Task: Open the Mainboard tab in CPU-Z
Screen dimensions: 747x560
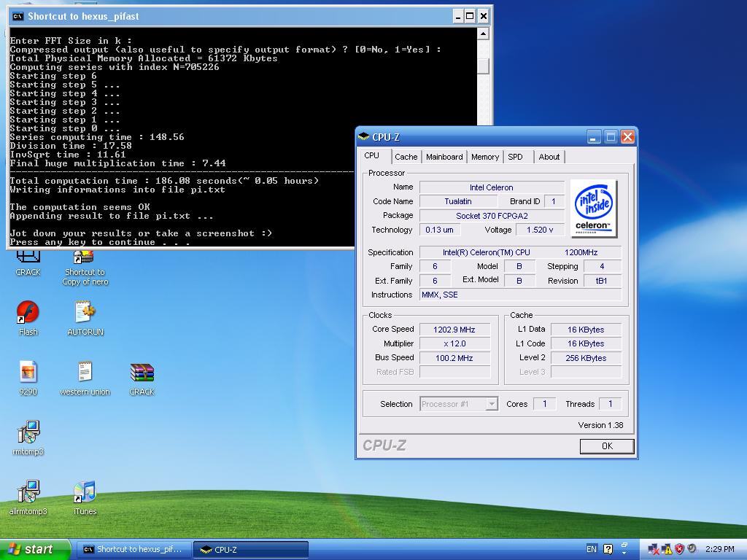Action: click(x=444, y=157)
